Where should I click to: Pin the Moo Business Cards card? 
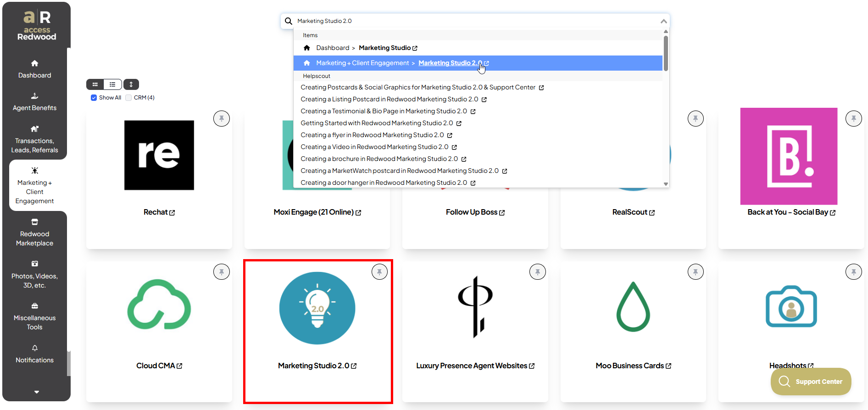pyautogui.click(x=696, y=272)
